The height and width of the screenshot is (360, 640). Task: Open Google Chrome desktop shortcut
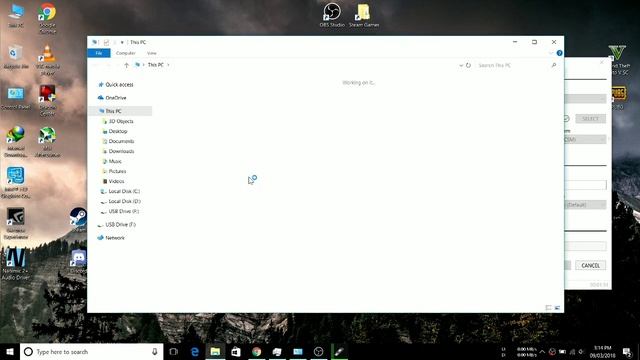(47, 18)
